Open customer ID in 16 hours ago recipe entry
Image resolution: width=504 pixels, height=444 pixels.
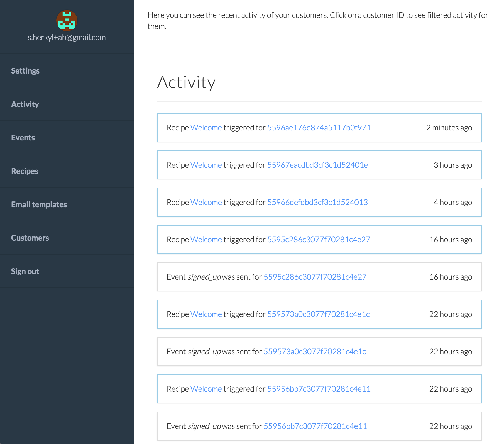tap(319, 240)
